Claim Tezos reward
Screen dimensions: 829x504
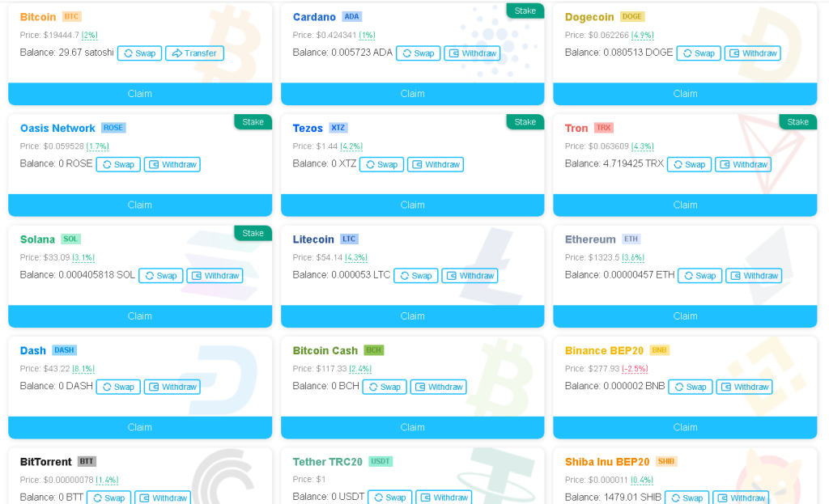click(412, 205)
